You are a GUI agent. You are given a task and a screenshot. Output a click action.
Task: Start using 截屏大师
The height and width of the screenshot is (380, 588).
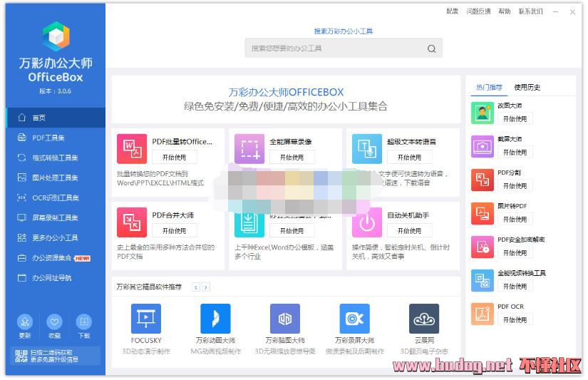point(515,153)
